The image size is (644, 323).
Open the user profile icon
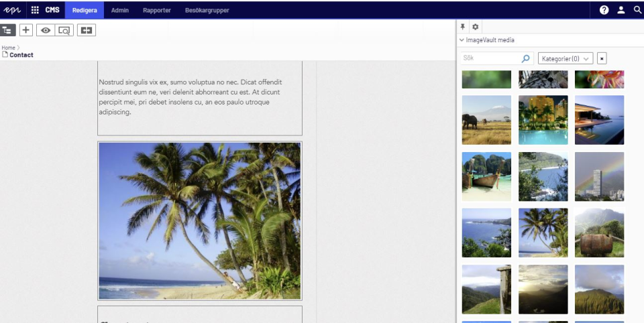pos(621,10)
